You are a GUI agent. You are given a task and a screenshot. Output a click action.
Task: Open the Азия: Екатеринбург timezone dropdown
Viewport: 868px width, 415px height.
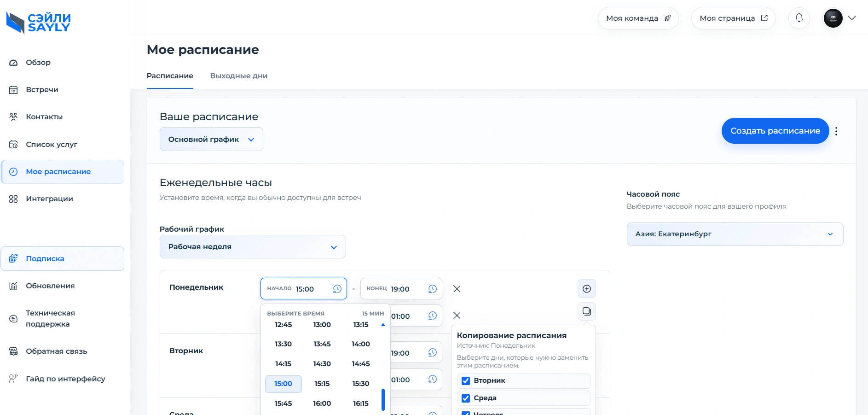(x=735, y=234)
